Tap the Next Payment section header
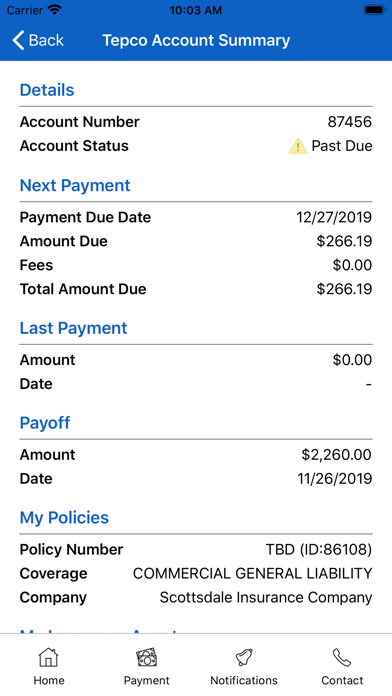 pos(75,186)
